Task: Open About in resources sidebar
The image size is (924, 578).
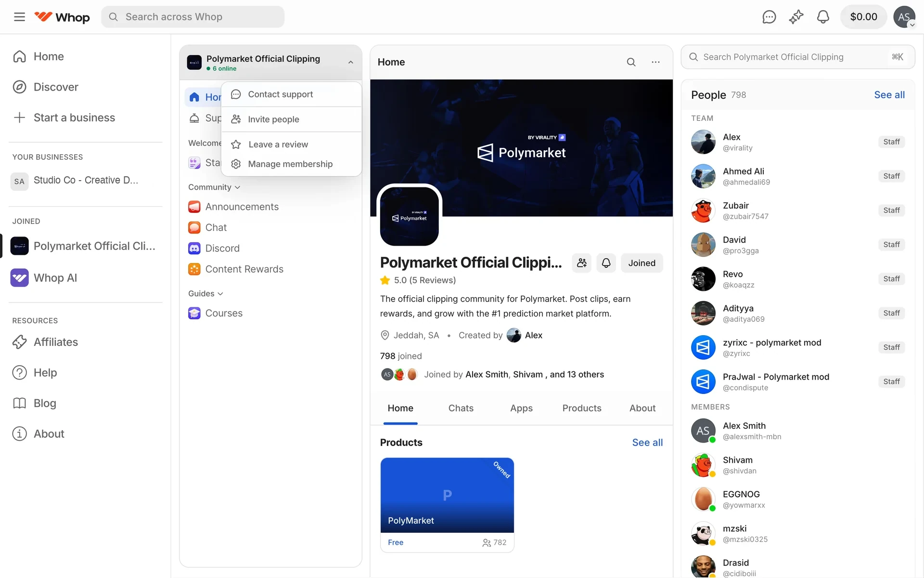Action: (86, 433)
